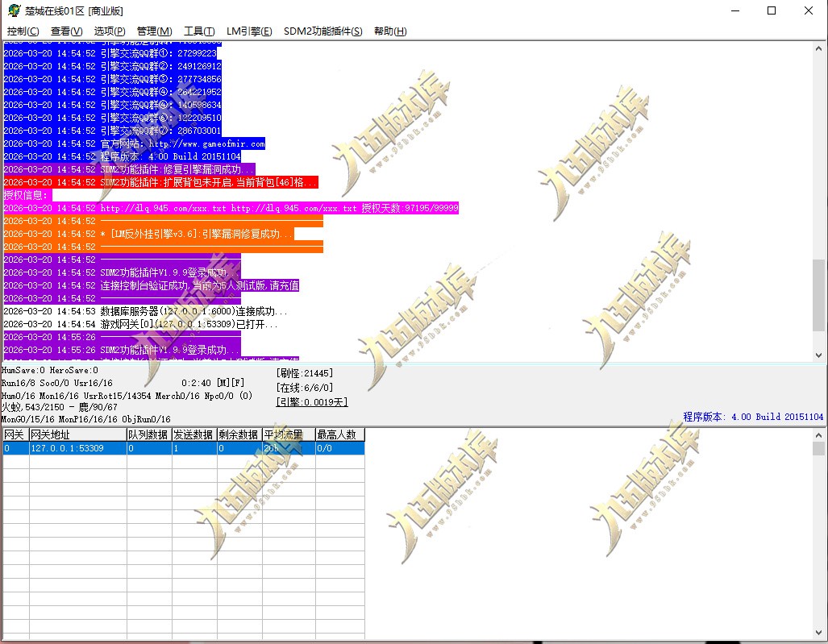
Task: Open the 查看(V) menu
Action: tap(67, 31)
